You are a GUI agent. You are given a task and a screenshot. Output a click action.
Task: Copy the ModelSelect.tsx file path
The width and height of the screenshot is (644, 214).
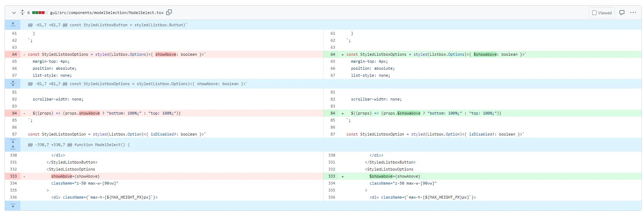pos(169,12)
